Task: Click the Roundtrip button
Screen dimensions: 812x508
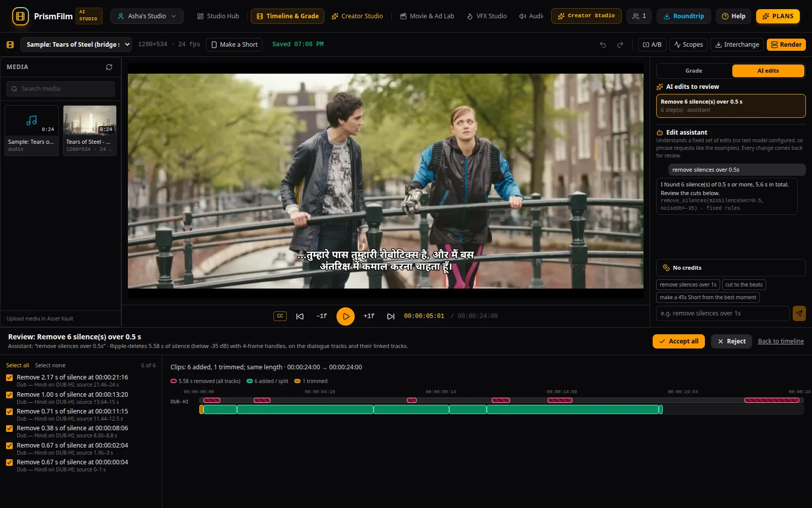Action: (x=684, y=16)
